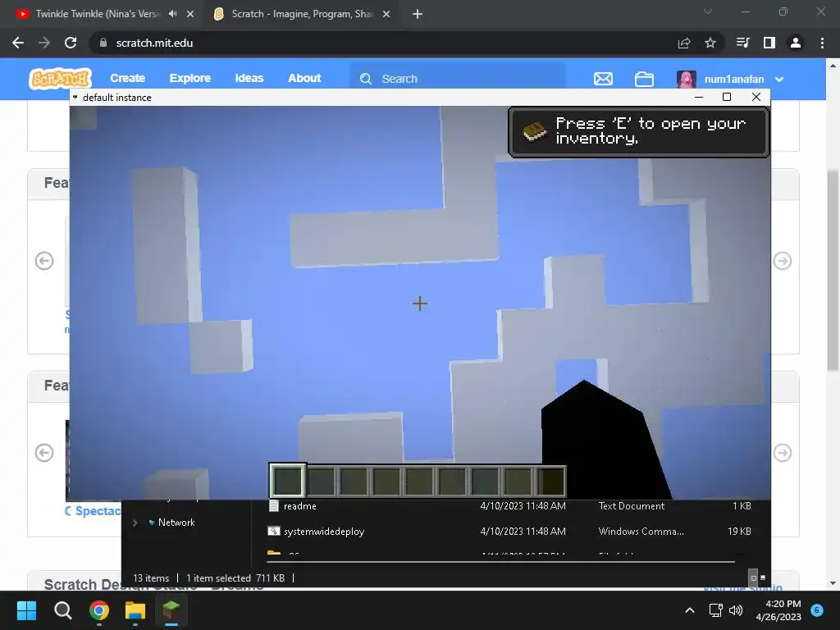The height and width of the screenshot is (630, 840).
Task: Open the My Stuff folder icon
Action: tap(644, 79)
